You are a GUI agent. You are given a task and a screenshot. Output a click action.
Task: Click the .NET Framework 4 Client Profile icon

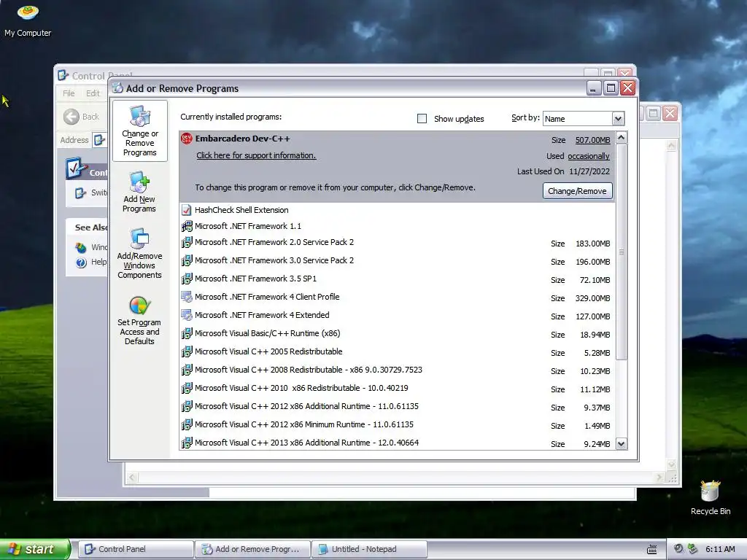coord(186,297)
